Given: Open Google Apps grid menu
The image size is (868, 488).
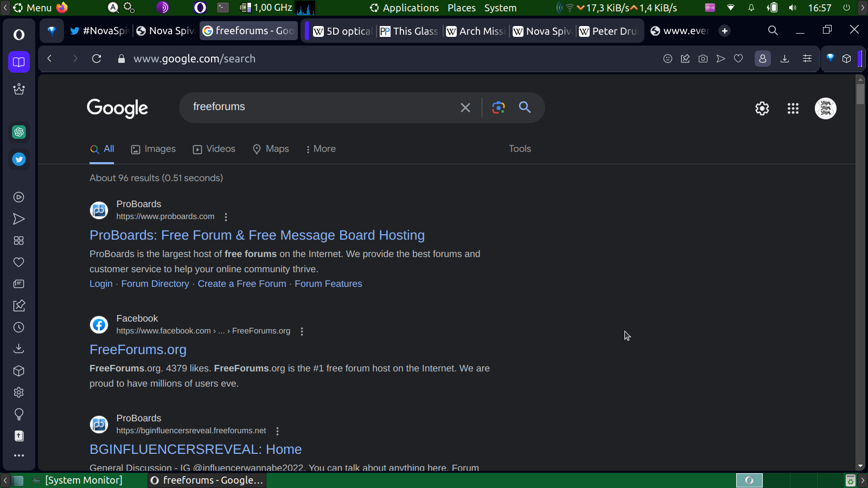Looking at the screenshot, I should pos(793,108).
